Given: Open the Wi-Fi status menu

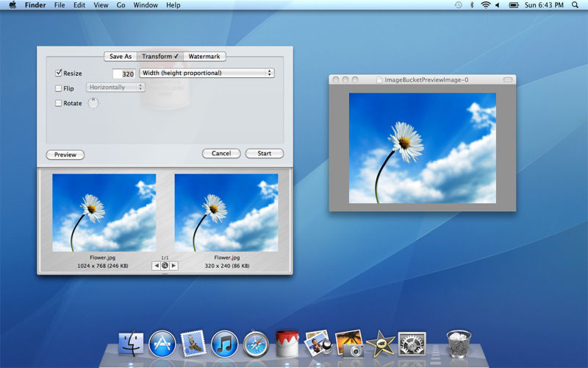Looking at the screenshot, I should pos(486,5).
